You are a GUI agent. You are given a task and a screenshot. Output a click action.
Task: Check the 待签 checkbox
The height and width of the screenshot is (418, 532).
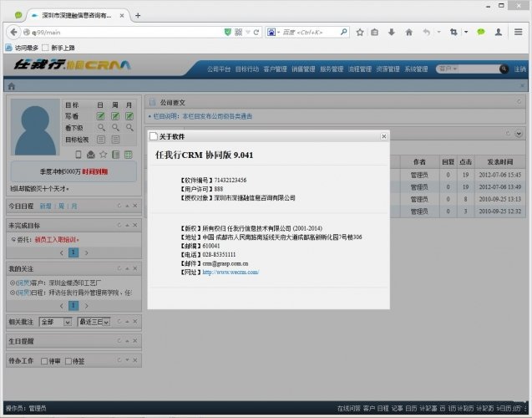(x=70, y=361)
